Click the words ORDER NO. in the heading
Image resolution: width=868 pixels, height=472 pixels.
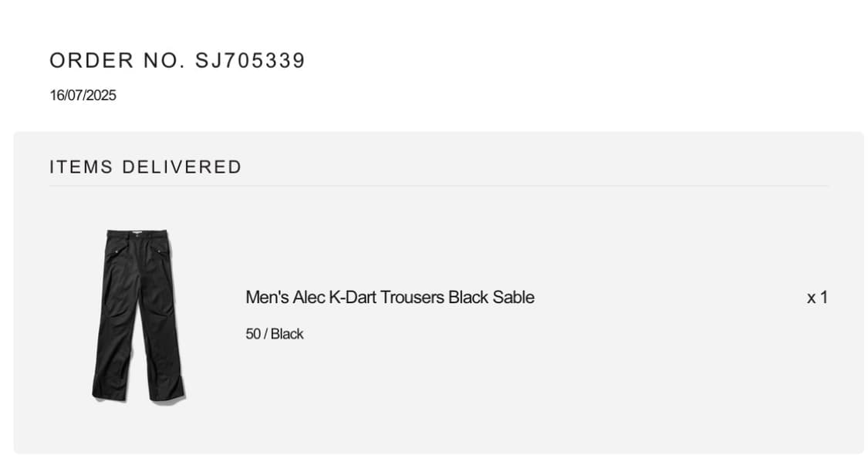coord(117,61)
